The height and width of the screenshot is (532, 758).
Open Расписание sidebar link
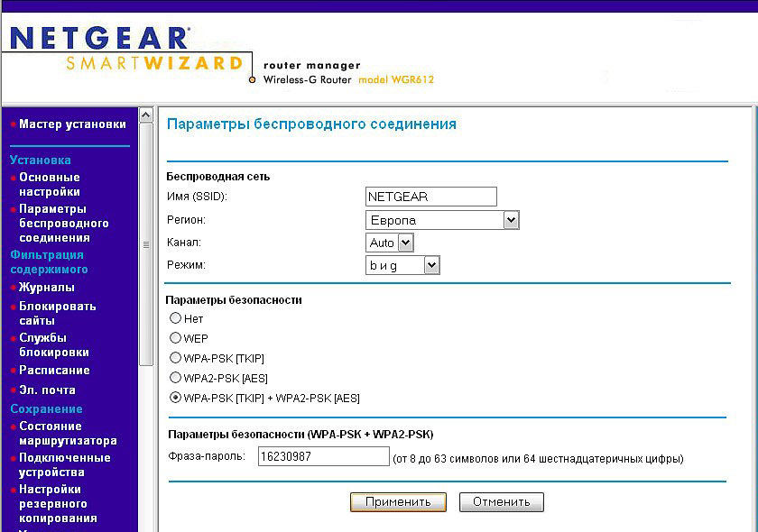click(x=54, y=371)
